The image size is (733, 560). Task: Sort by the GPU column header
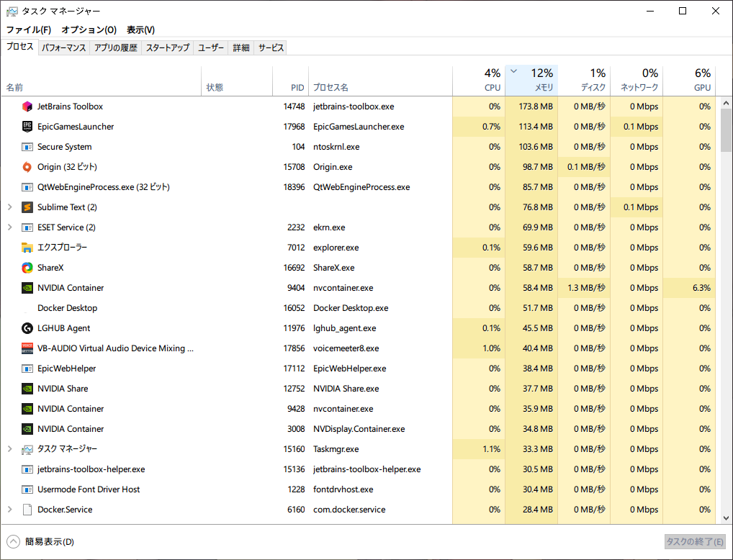pos(689,81)
